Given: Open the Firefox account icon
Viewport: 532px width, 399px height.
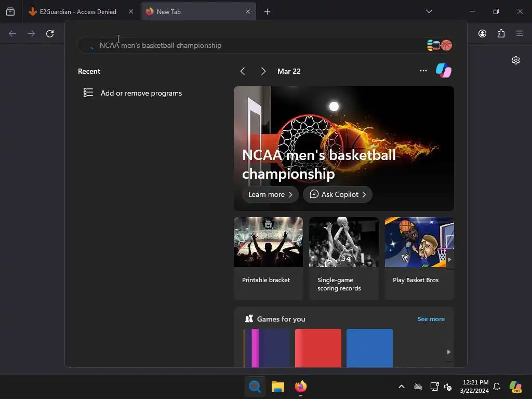Looking at the screenshot, I should click(x=483, y=33).
